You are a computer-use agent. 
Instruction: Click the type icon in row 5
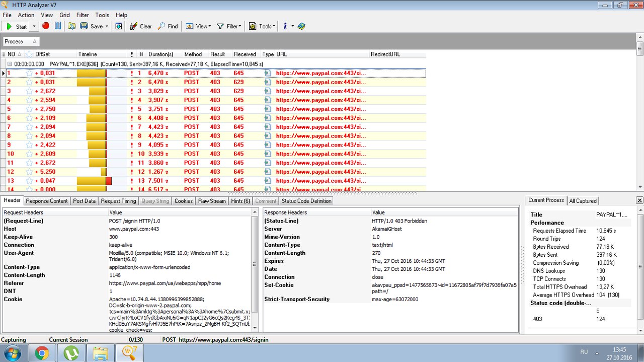(x=268, y=109)
